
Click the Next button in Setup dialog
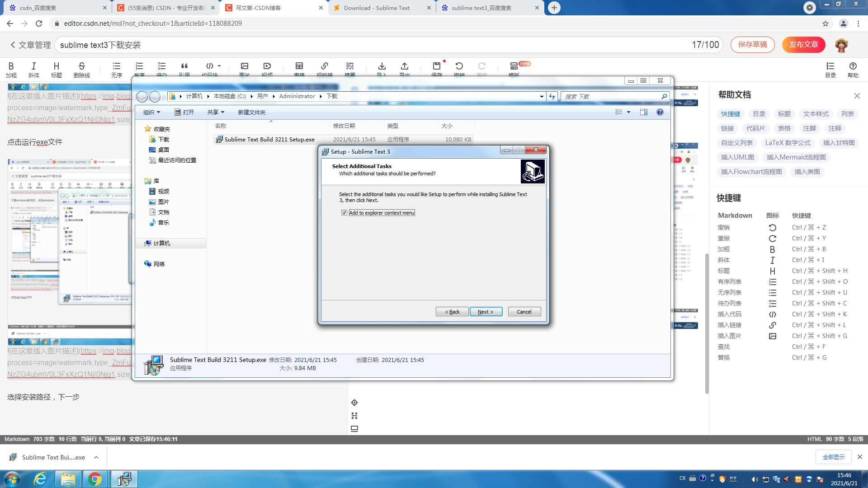[486, 312]
